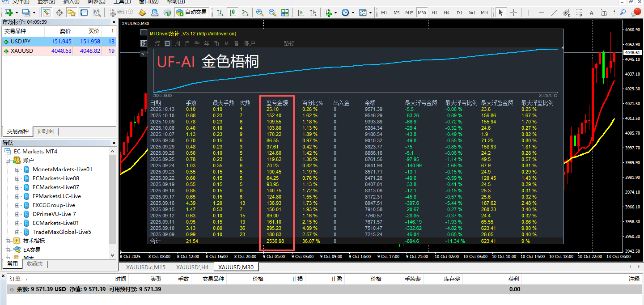644x305 pixels.
Task: Switch timeframe to H1
Action: pyautogui.click(x=434, y=13)
